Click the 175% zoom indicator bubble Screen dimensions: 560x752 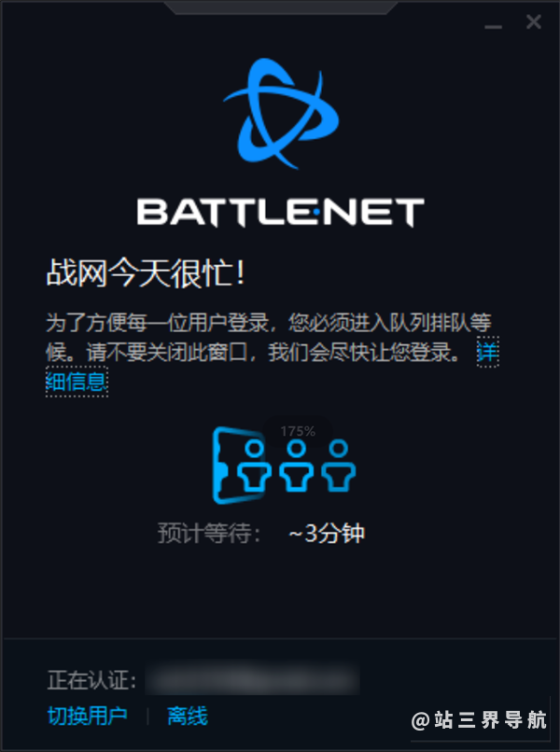click(x=298, y=431)
